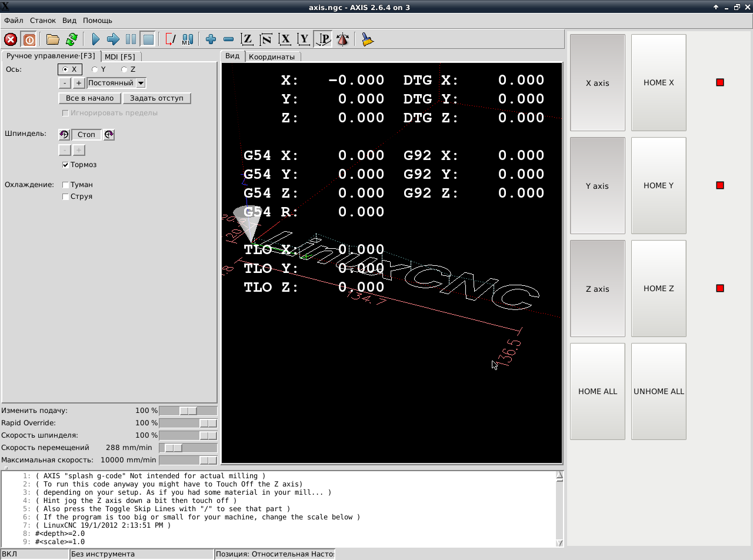Switch to top Z view icon
Screen dimensions: 753x560
(247, 39)
